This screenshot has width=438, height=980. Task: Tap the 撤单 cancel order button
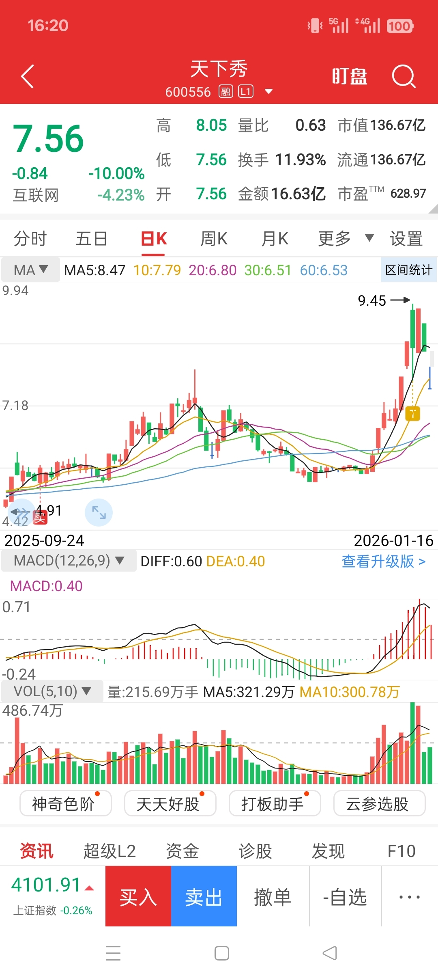pos(273,896)
